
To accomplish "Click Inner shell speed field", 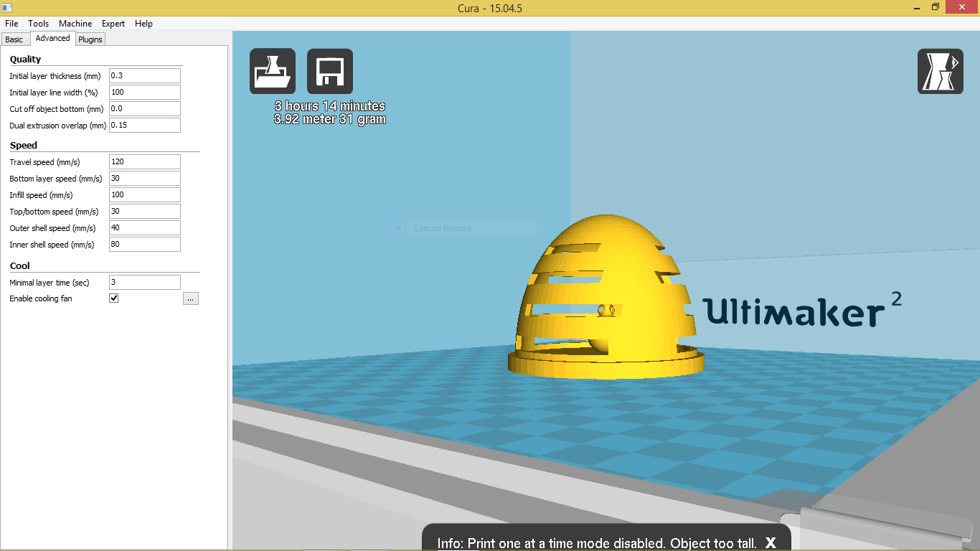I will (145, 245).
